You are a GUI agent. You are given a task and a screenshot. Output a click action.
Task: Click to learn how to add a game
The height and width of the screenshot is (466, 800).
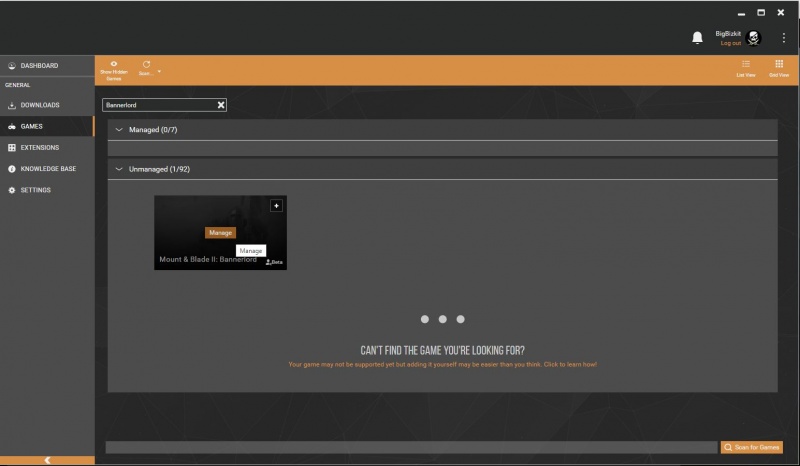(x=442, y=364)
